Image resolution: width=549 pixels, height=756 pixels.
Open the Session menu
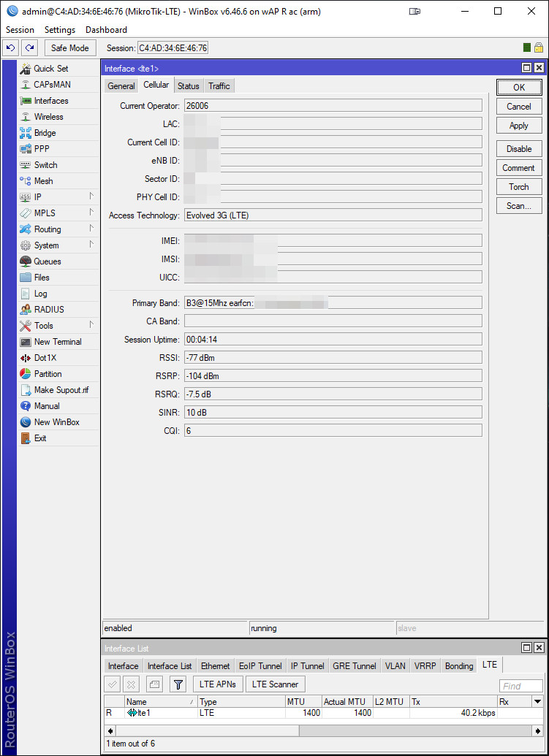[x=20, y=30]
